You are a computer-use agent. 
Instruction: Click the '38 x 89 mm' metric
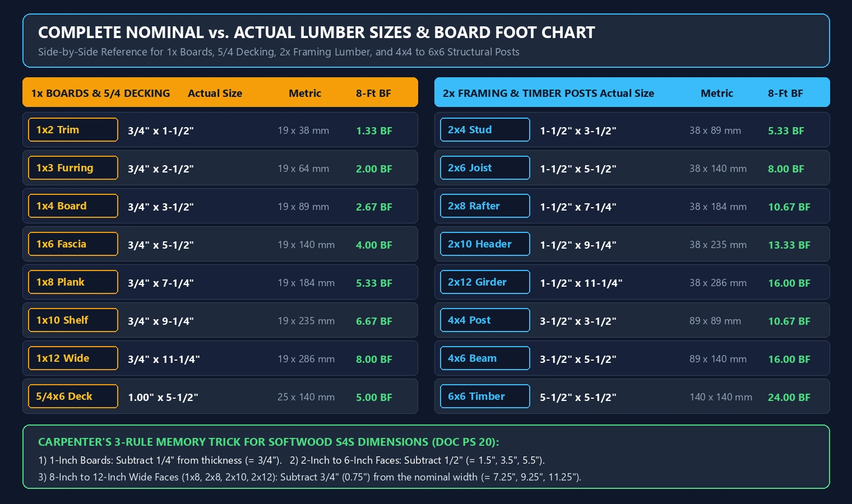point(715,130)
